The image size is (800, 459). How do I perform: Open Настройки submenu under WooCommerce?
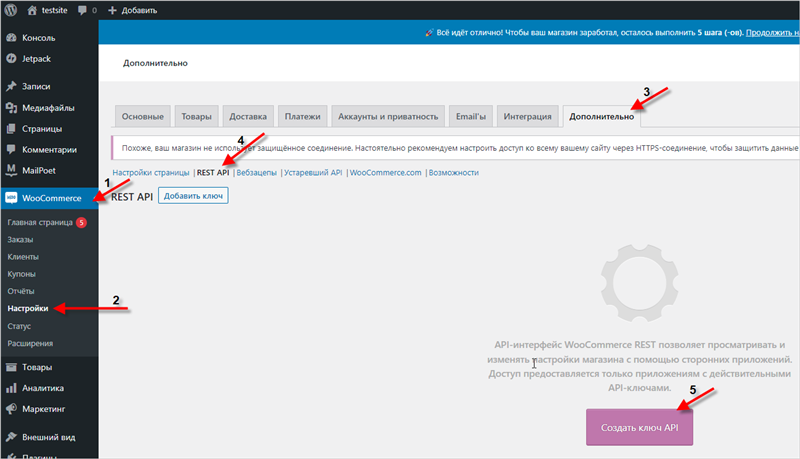(28, 309)
